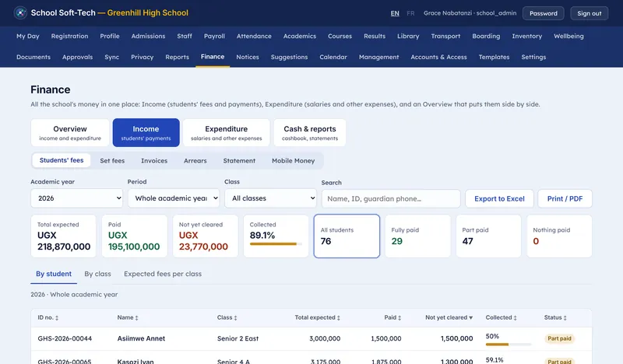Click the Print / PDF button
Image resolution: width=623 pixels, height=364 pixels.
(x=565, y=198)
